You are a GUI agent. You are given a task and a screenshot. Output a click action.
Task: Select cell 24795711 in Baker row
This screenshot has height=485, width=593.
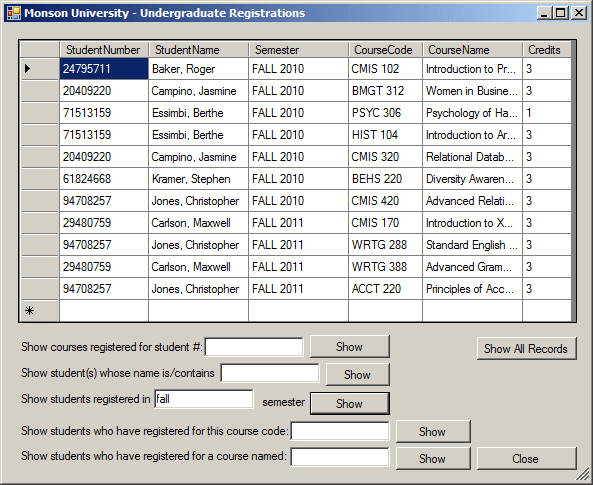104,68
